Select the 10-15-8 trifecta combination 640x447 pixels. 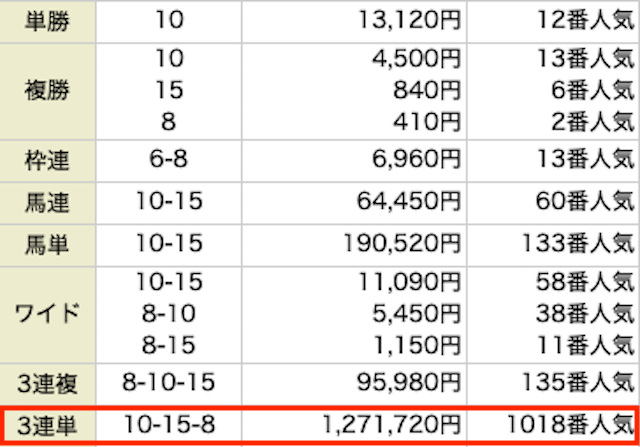[169, 424]
